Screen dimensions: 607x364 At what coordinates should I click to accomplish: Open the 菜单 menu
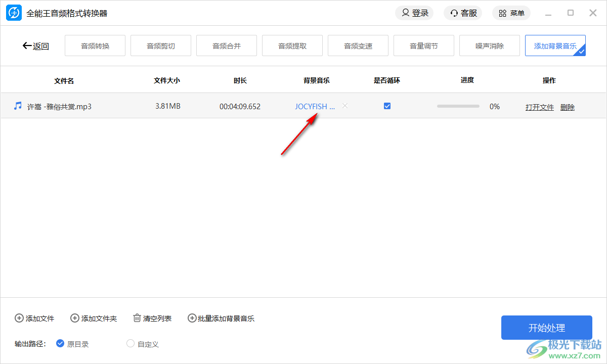tap(511, 13)
